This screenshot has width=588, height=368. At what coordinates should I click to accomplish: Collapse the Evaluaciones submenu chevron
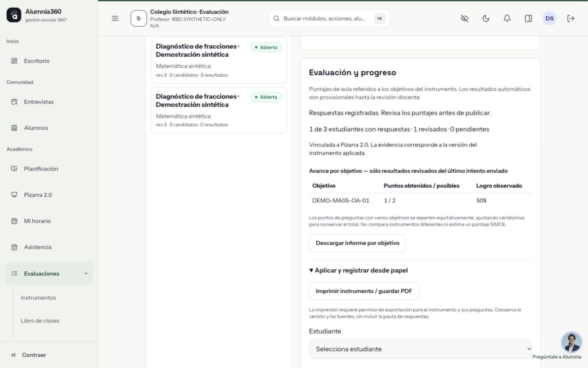[x=86, y=273]
